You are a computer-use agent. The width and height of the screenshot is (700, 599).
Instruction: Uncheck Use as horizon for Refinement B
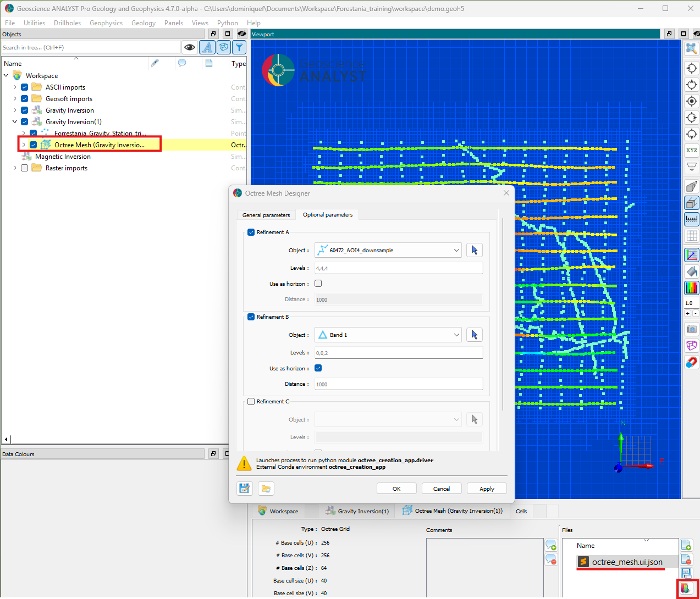[318, 368]
